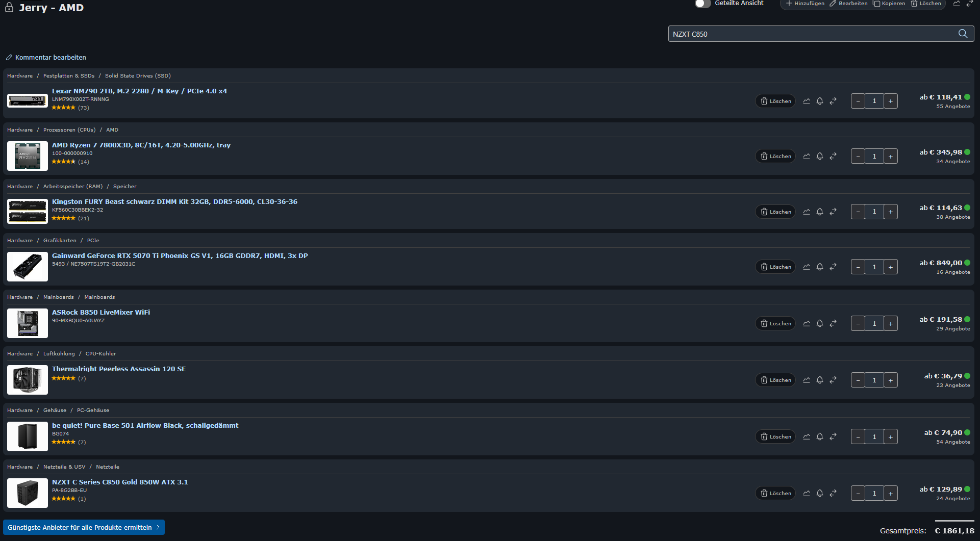The image size is (980, 541).
Task: Click the product swap arrows for NZXT C850
Action: [834, 493]
